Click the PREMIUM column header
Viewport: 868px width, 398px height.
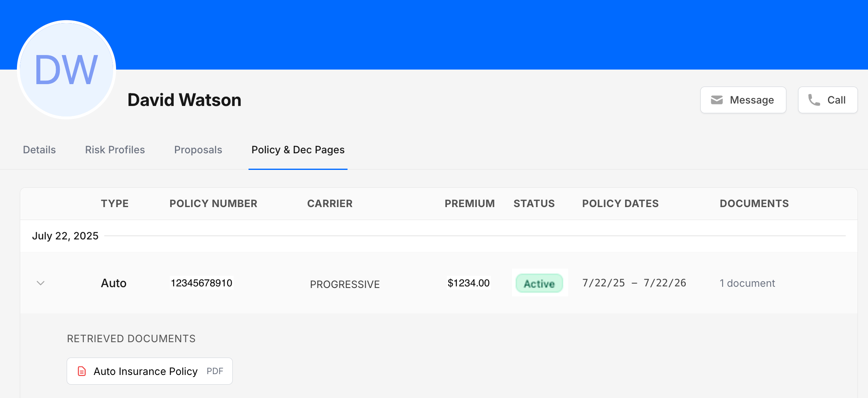pyautogui.click(x=470, y=203)
